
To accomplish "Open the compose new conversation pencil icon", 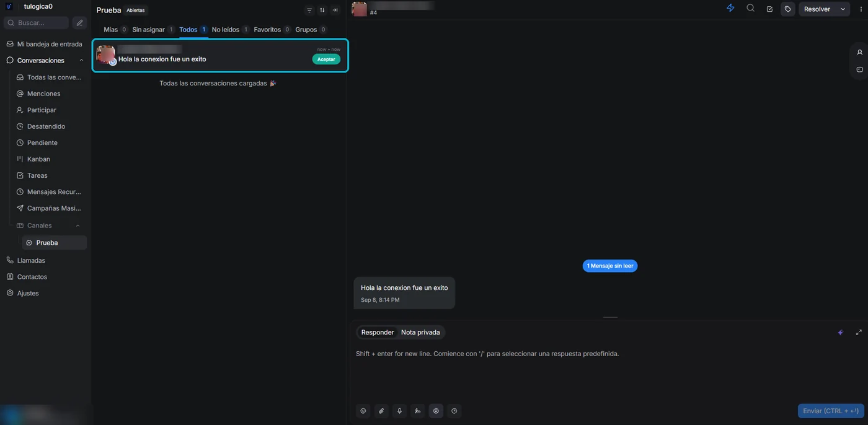I will [x=79, y=23].
